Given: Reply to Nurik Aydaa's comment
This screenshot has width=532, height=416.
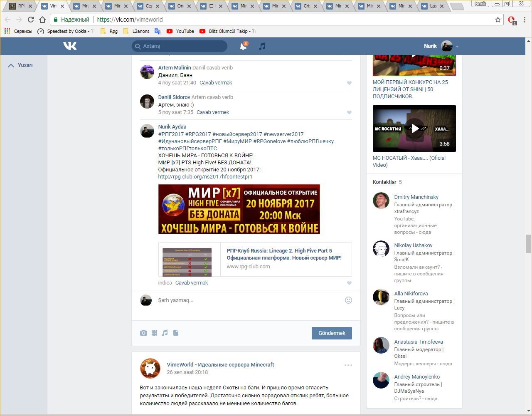Looking at the screenshot, I should click(192, 283).
